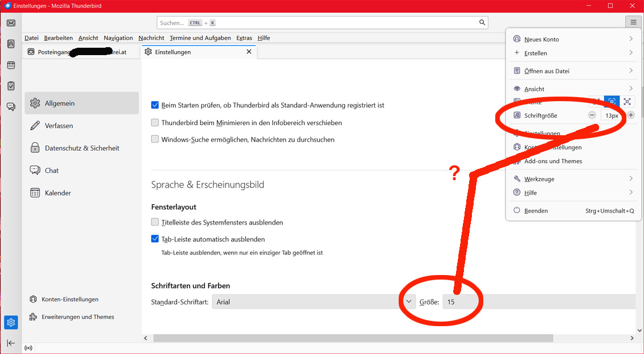Open the Navigation menu

point(118,38)
